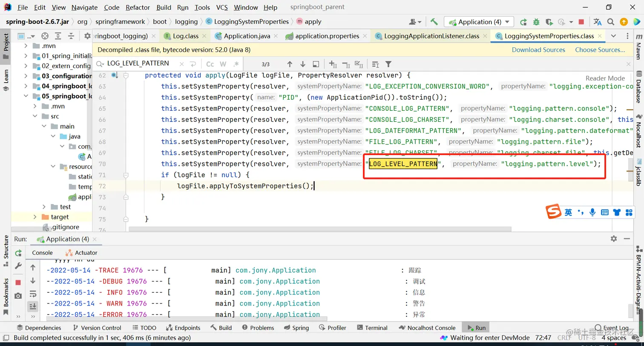This screenshot has height=346, width=644.
Task: Open the Terminal tool window
Action: [x=372, y=328]
